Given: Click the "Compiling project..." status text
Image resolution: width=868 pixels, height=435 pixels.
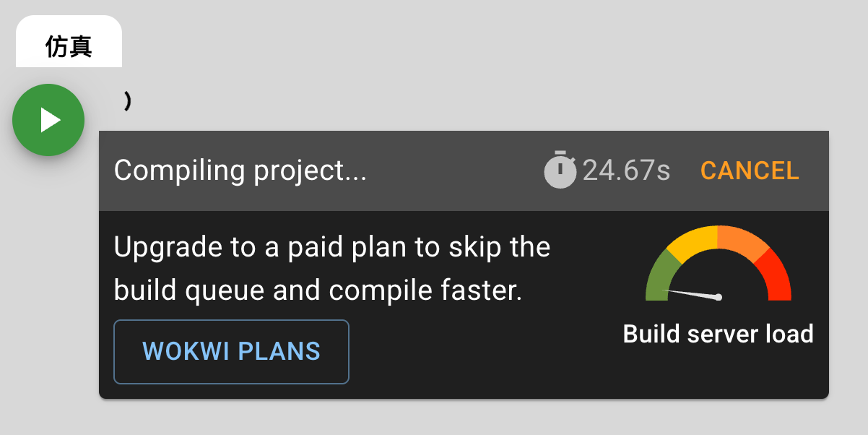Looking at the screenshot, I should (x=240, y=171).
